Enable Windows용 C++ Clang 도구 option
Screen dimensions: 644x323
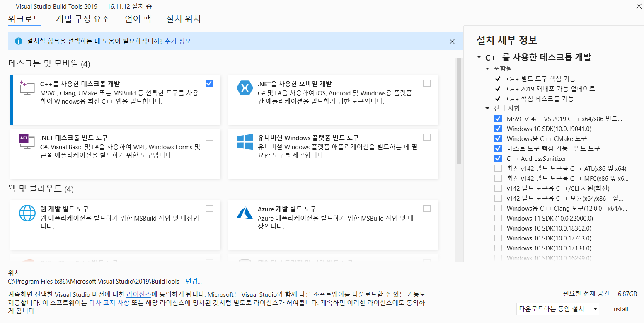498,208
